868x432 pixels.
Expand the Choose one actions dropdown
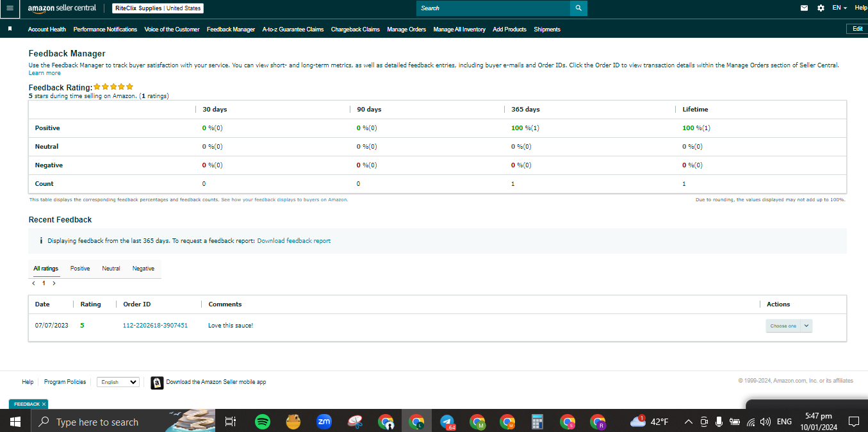tap(789, 326)
